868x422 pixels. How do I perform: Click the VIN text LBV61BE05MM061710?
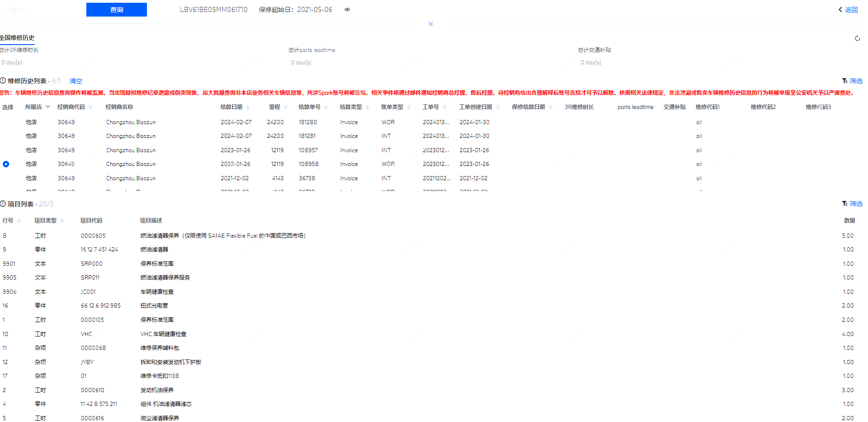point(214,10)
